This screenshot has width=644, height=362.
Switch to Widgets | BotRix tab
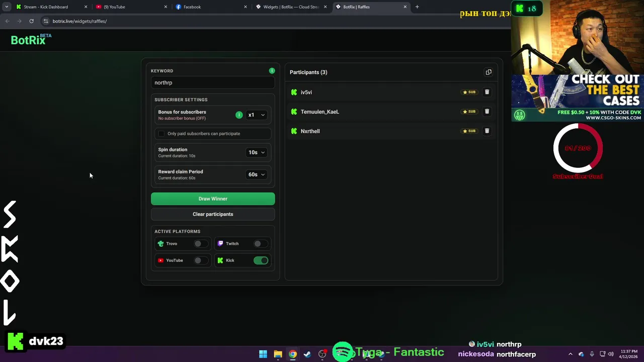click(x=291, y=7)
